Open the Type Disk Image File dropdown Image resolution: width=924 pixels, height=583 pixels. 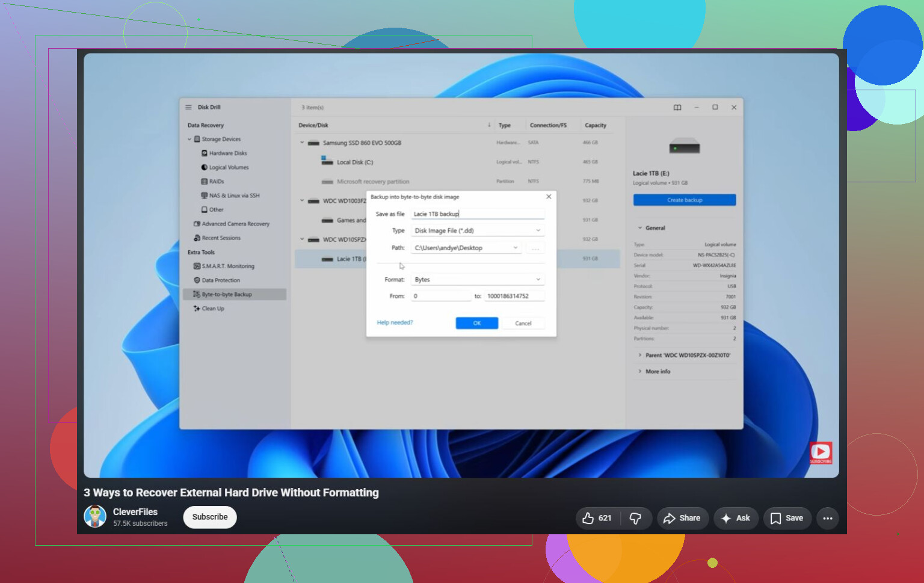478,230
